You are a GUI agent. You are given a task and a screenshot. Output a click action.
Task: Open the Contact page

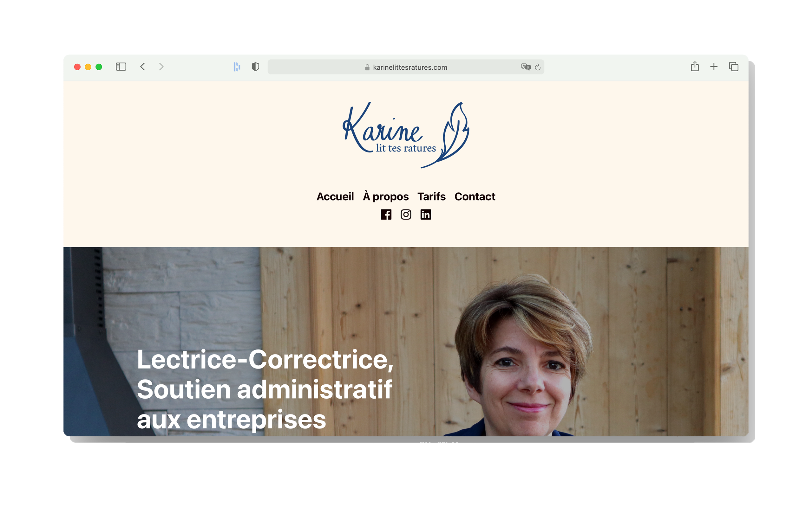(475, 196)
